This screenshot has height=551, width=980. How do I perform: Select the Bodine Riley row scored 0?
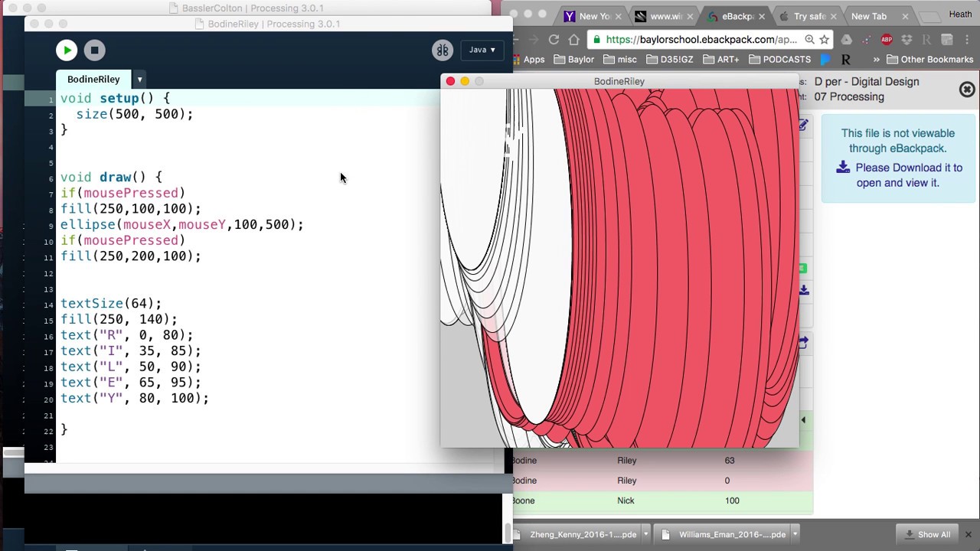point(662,481)
